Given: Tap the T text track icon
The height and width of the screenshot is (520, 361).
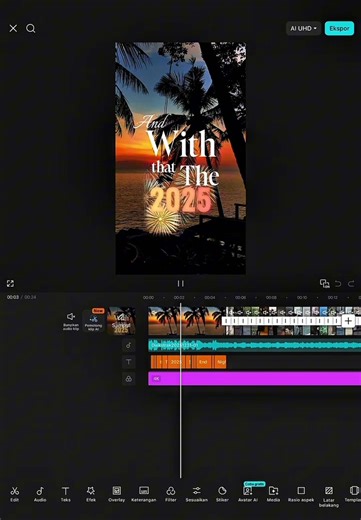Looking at the screenshot, I should (x=129, y=362).
